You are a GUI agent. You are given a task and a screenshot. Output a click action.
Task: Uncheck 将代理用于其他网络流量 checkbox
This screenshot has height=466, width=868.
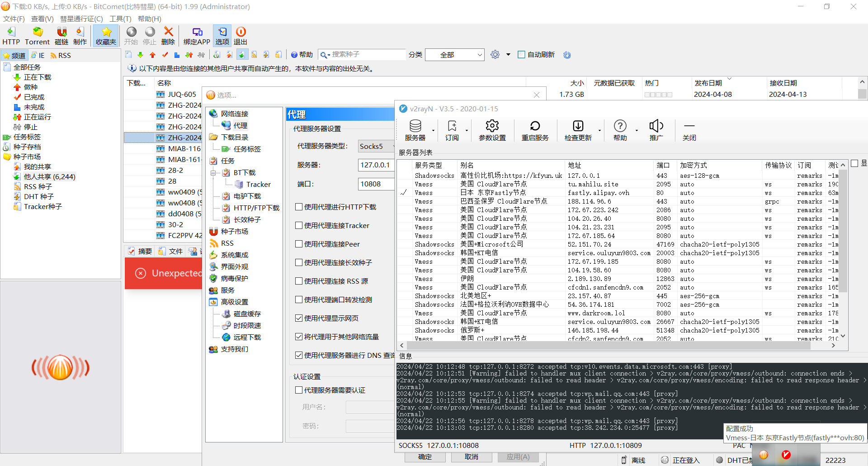tap(299, 337)
